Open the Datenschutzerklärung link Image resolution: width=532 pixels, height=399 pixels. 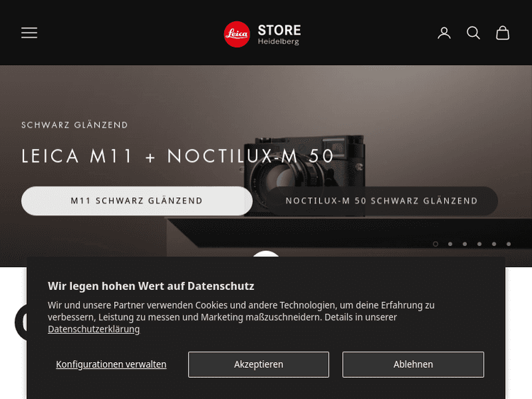(94, 329)
